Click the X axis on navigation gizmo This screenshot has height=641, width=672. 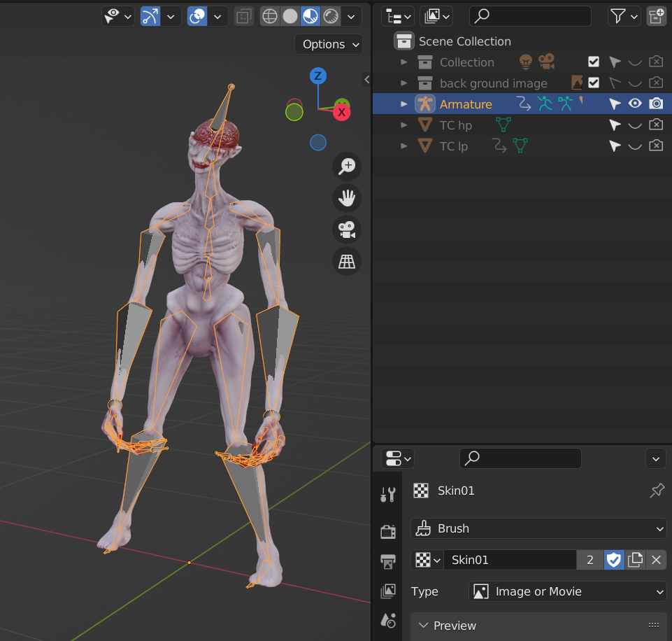point(341,113)
